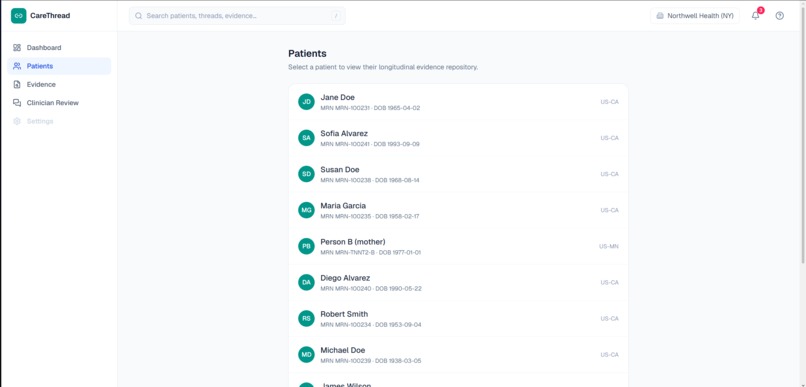Click the DA avatar for Diego Alvarez
Screen dimensions: 806x387
click(x=306, y=282)
